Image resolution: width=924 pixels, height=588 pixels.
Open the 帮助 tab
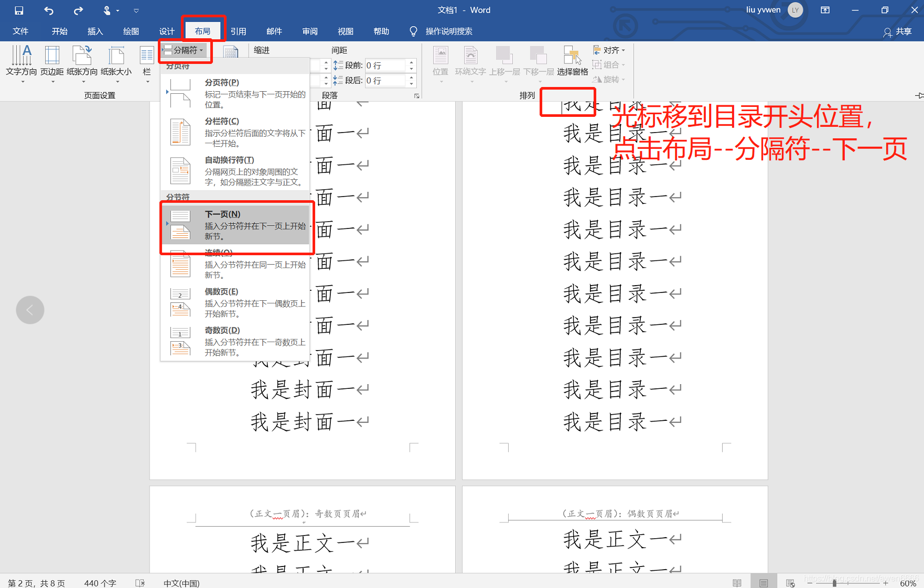point(381,31)
